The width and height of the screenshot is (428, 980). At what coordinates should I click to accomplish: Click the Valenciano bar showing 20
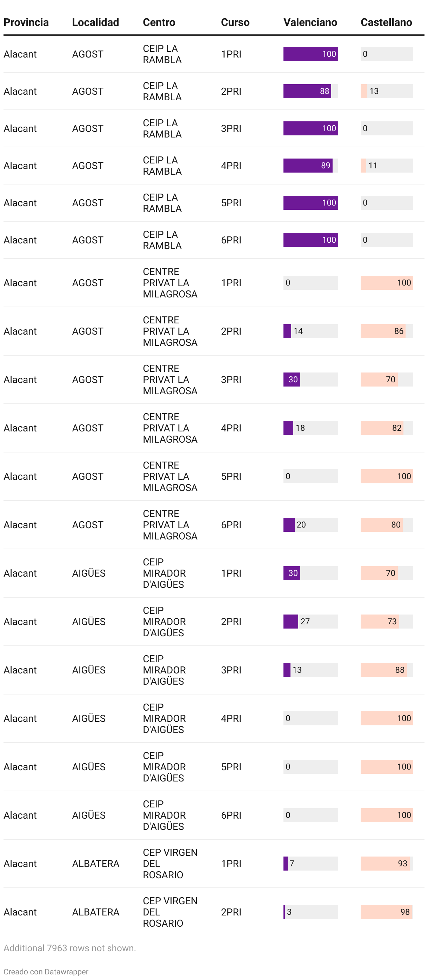click(x=289, y=525)
